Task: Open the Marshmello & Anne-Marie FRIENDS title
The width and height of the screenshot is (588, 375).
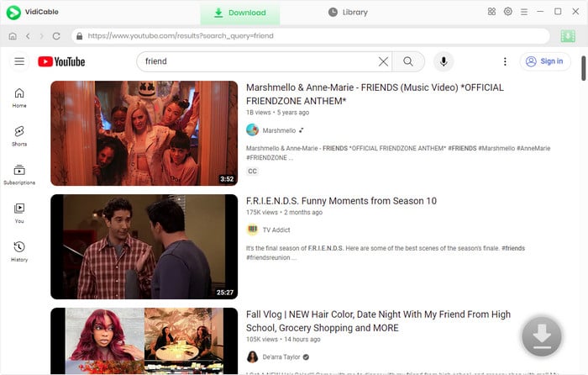Action: [375, 94]
